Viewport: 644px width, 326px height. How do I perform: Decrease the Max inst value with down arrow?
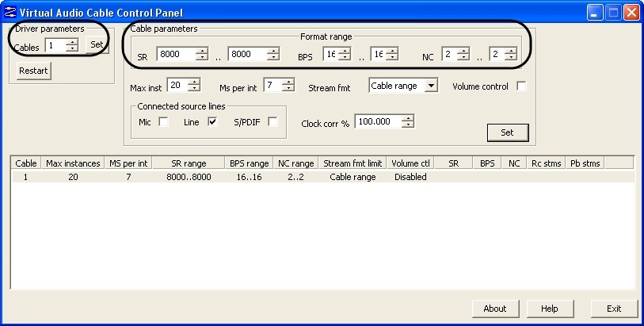tap(195, 89)
